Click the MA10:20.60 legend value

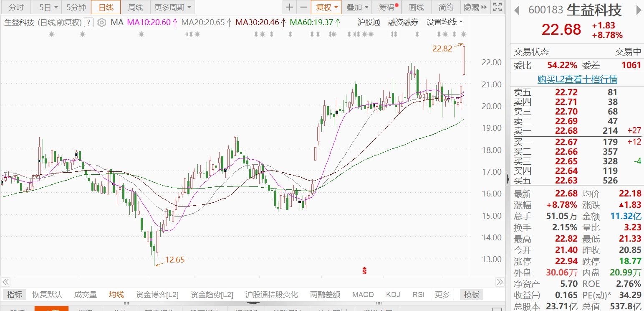click(x=152, y=22)
